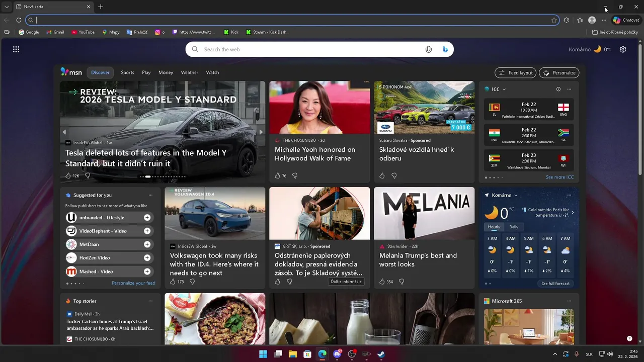
Task: Expand the ICC league dropdown
Action: click(504, 89)
